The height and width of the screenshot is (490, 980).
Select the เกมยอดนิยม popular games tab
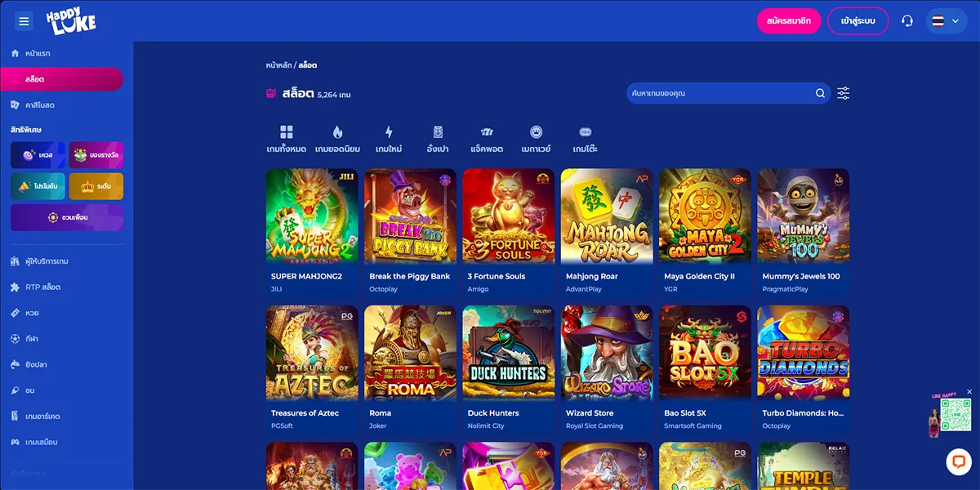pos(337,139)
